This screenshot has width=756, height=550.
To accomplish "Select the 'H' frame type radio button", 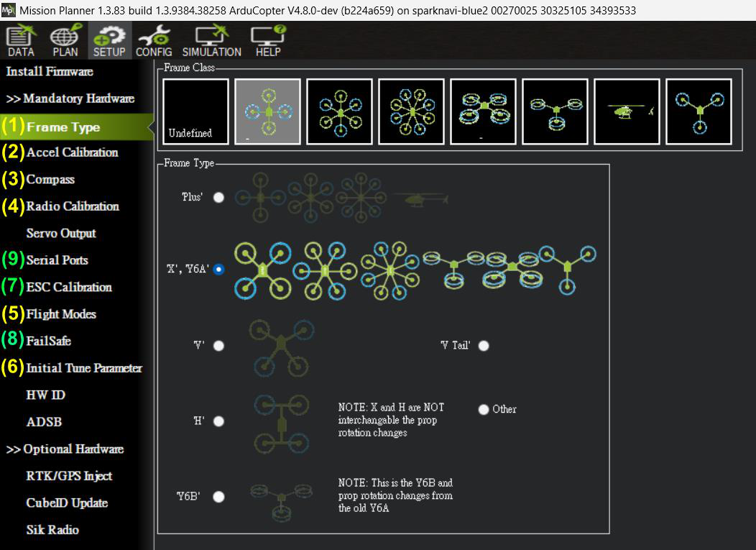I will (219, 421).
